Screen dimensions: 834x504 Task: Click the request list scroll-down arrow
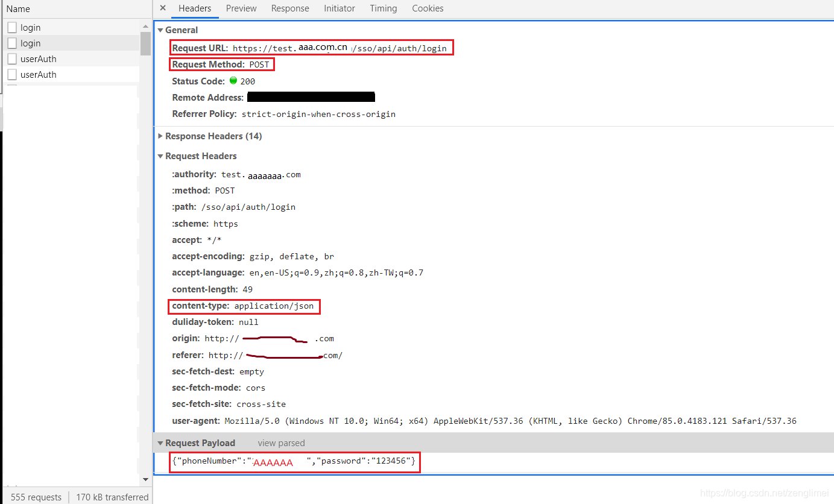(145, 479)
